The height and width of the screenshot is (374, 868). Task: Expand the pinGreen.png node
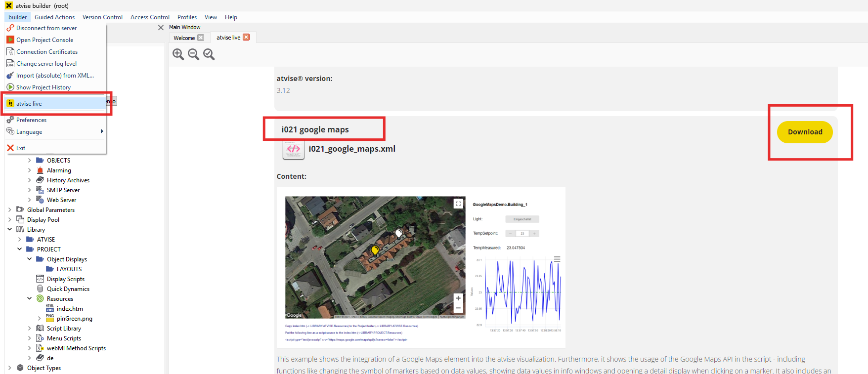[x=39, y=319]
